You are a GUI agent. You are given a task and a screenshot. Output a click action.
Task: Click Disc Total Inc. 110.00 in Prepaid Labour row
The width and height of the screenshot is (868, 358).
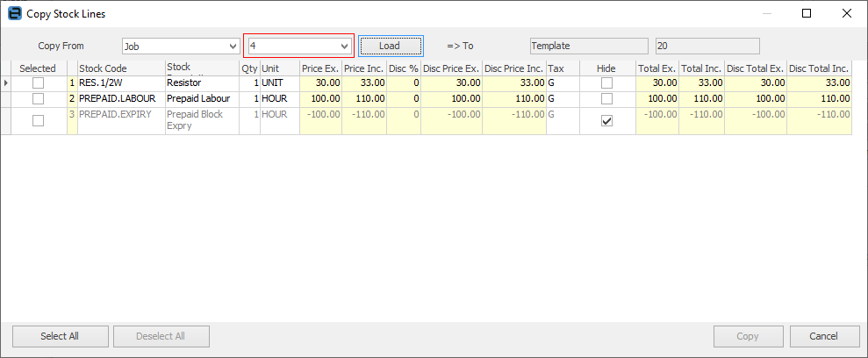coord(819,99)
